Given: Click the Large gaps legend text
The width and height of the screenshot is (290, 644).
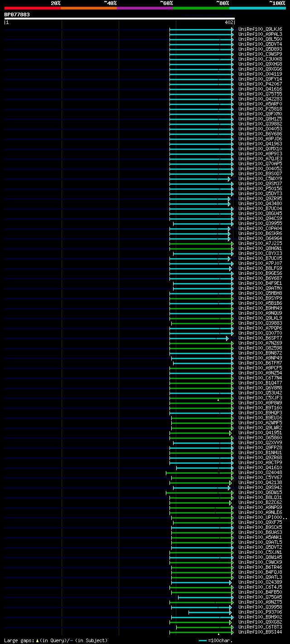Looking at the screenshot, I should pyautogui.click(x=56, y=640).
